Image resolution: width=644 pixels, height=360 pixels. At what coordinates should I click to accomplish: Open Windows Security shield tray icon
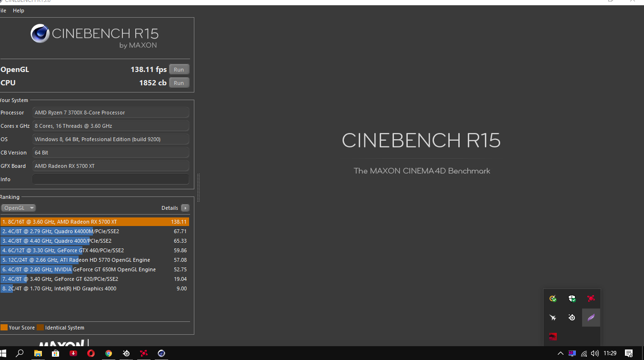[x=572, y=298]
